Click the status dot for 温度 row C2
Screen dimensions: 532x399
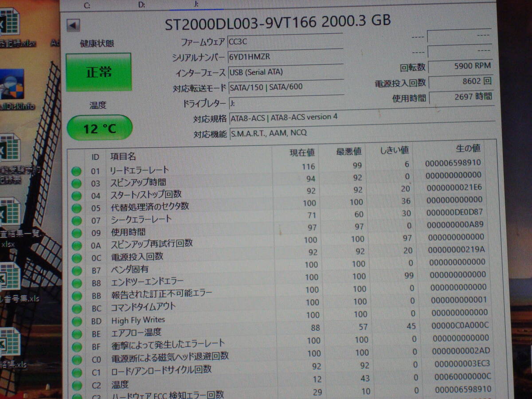click(77, 386)
